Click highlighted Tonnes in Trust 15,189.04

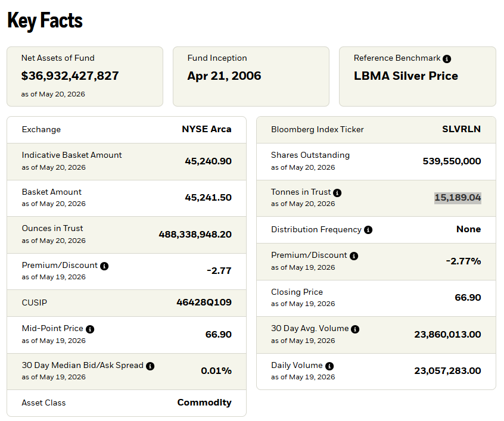pos(458,197)
